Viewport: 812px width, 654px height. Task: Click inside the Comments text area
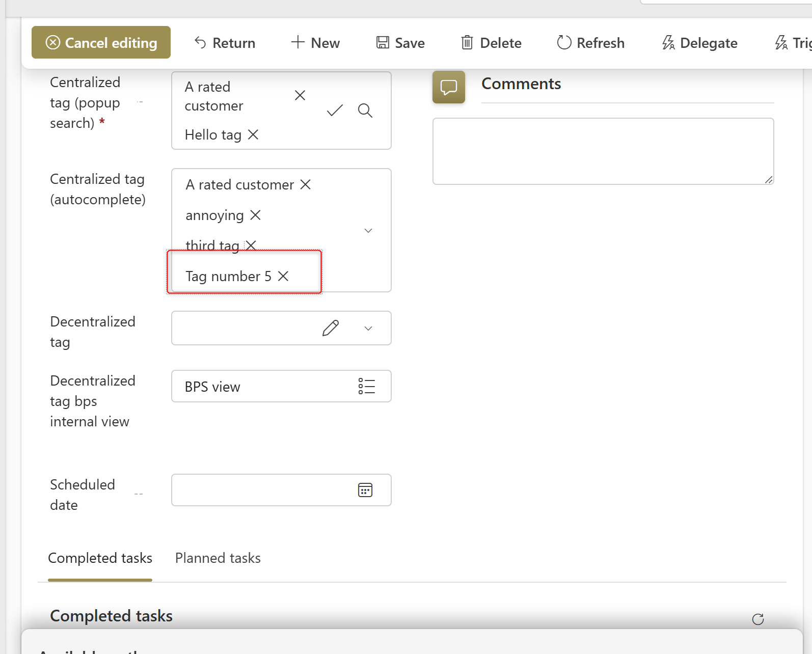[603, 151]
